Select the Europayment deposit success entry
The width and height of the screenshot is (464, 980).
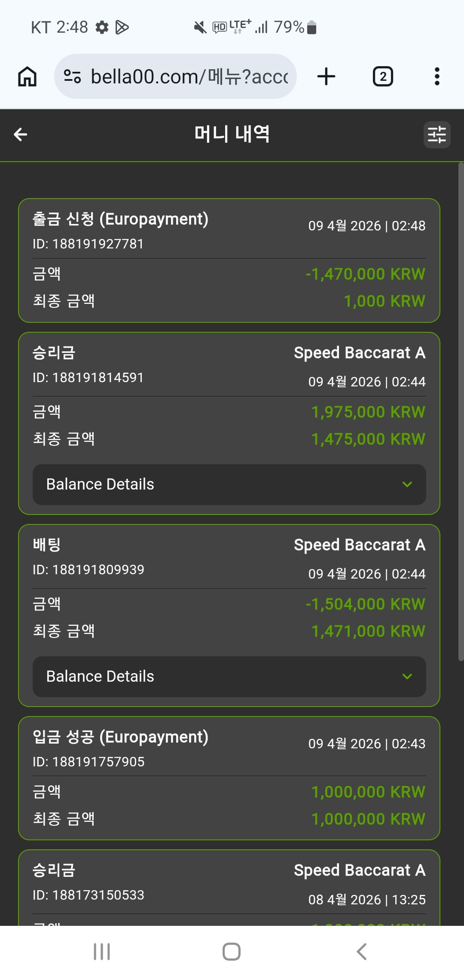coord(229,778)
